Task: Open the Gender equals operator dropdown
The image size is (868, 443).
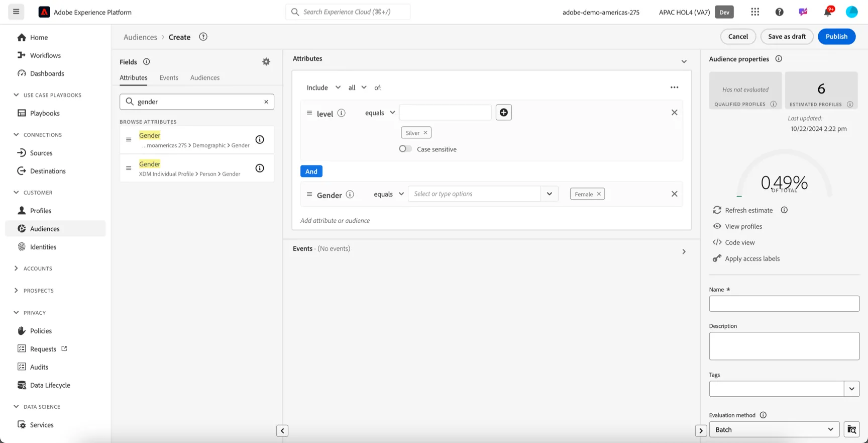Action: pyautogui.click(x=389, y=194)
